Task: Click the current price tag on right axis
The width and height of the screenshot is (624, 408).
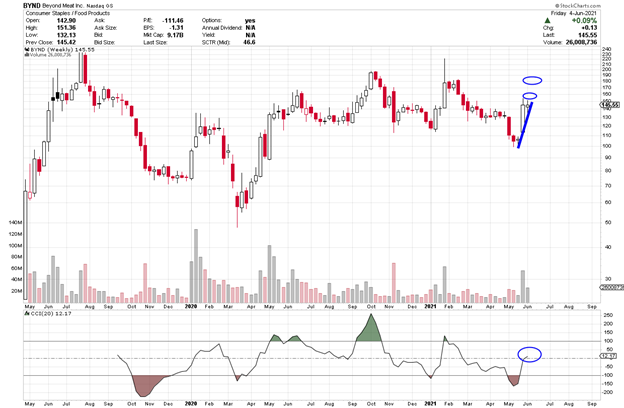Action: tap(610, 105)
